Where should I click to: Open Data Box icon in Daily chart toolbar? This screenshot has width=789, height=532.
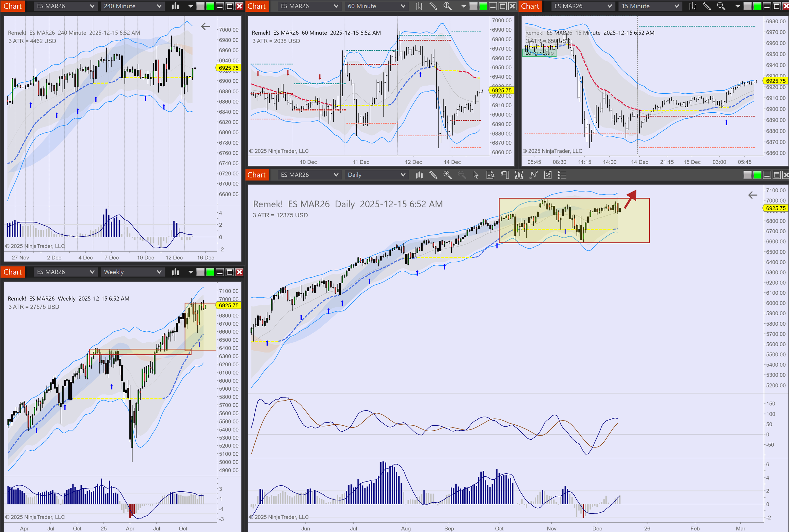pyautogui.click(x=490, y=175)
